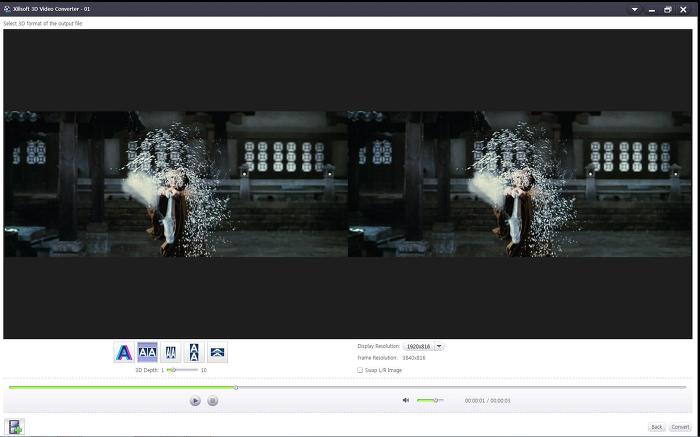Adjust the volume slider
This screenshot has width=700, height=437.
(x=430, y=400)
